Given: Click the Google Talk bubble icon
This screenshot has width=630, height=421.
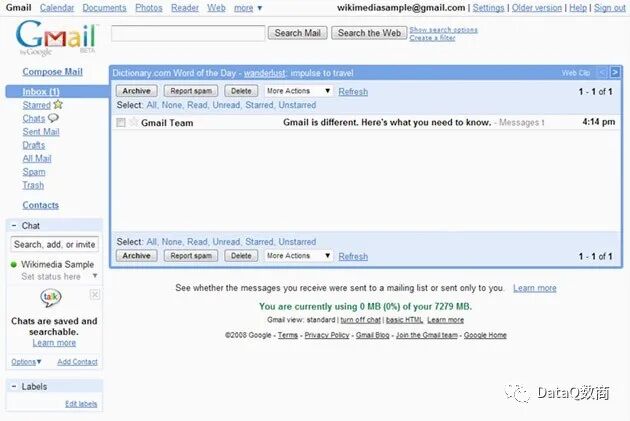Looking at the screenshot, I should point(51,298).
